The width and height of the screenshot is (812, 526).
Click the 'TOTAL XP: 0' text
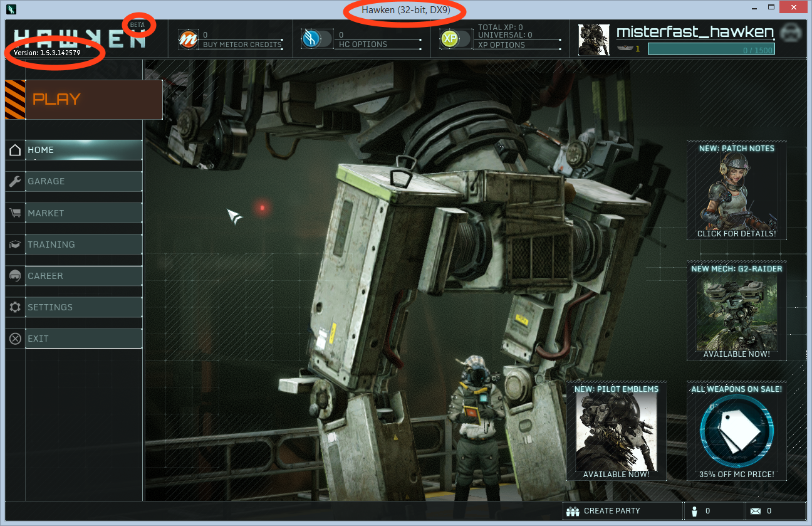(501, 28)
